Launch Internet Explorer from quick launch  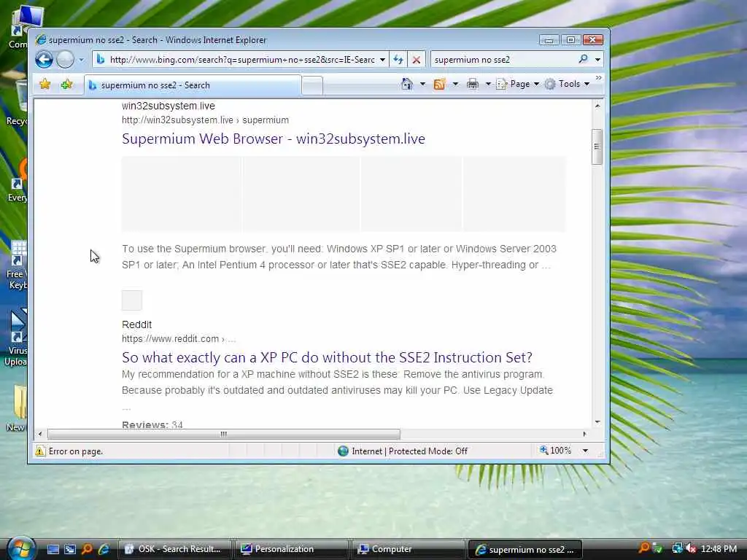click(x=104, y=549)
